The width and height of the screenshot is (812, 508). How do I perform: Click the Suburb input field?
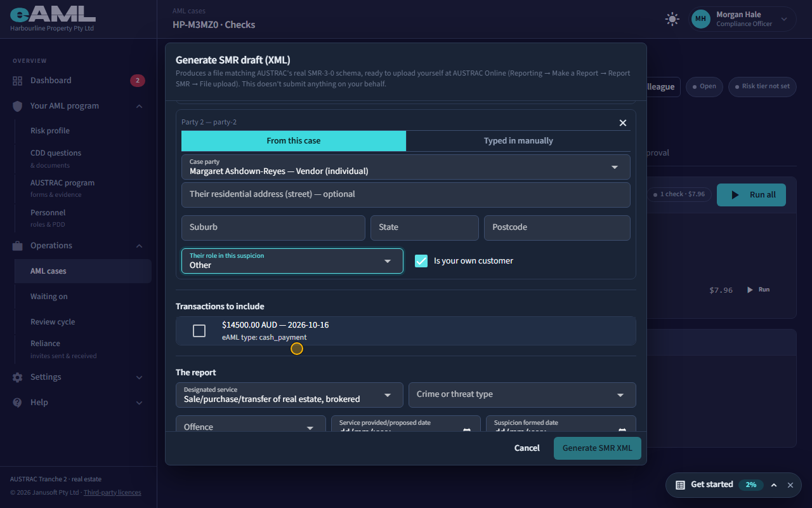click(273, 228)
